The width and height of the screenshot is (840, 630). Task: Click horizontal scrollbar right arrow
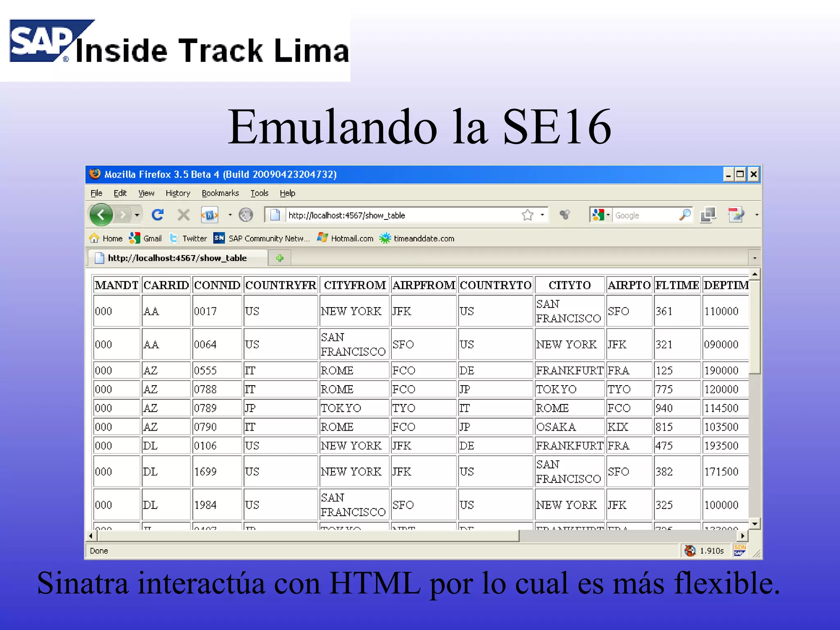click(743, 536)
